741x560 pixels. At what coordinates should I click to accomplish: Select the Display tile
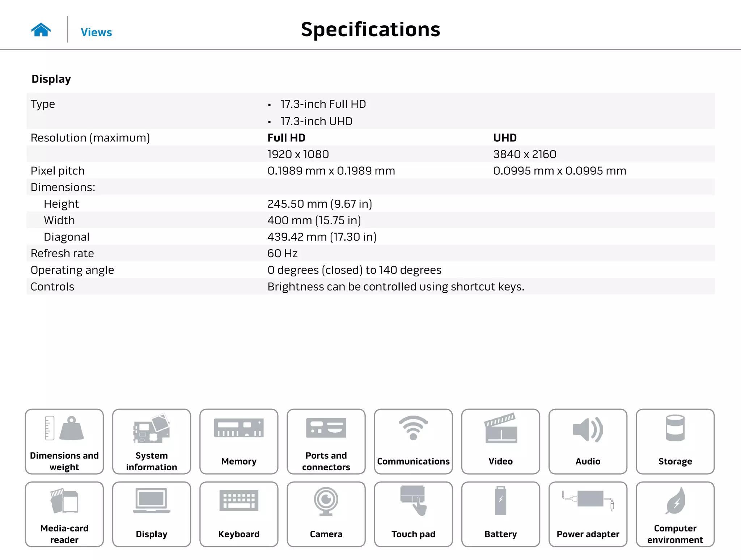pos(152,514)
